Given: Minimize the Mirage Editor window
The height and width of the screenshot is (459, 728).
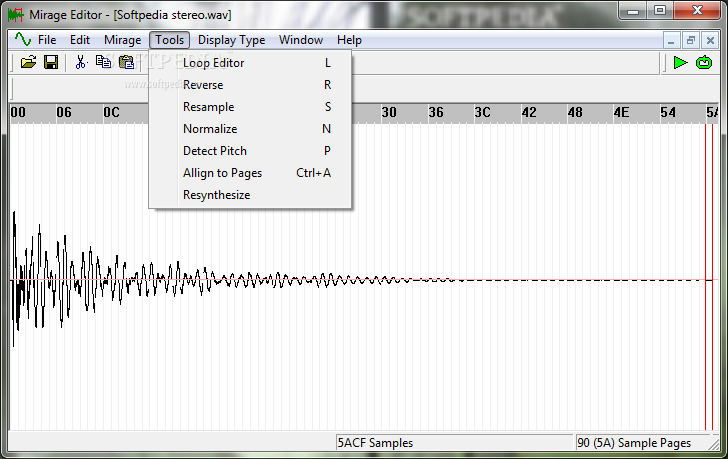Looking at the screenshot, I should pos(632,11).
